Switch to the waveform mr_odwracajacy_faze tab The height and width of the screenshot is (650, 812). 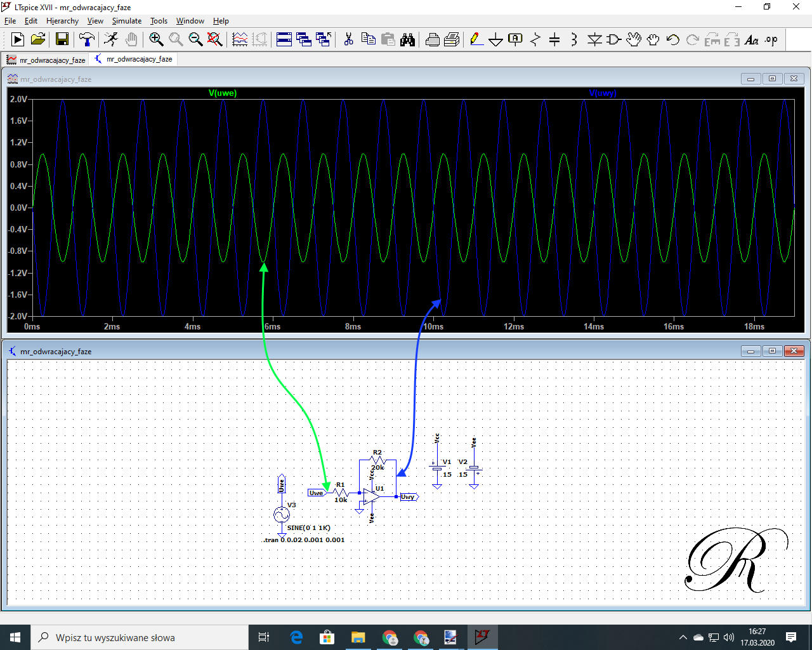coord(46,60)
